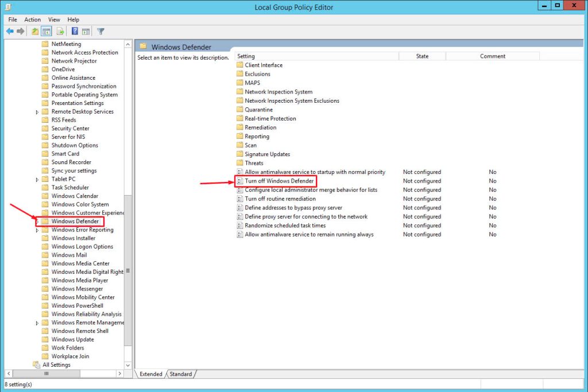Click the tree pane vertical scrollbar thumb
Image resolution: width=588 pixels, height=392 pixels.
(128, 270)
